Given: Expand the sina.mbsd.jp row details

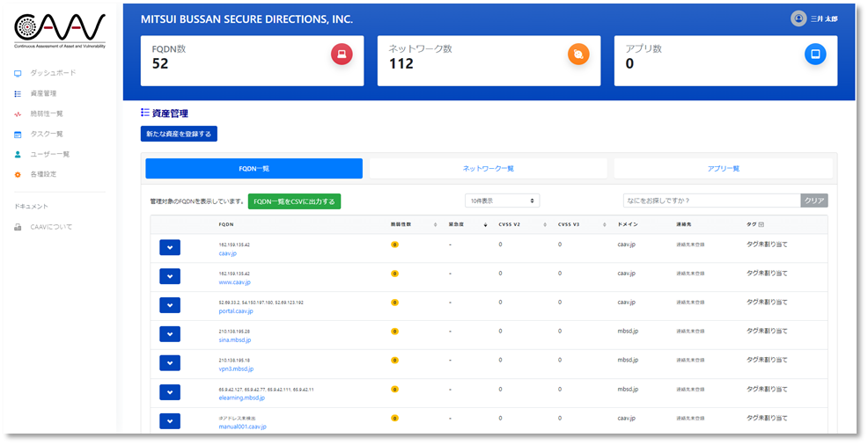Looking at the screenshot, I should pos(170,334).
